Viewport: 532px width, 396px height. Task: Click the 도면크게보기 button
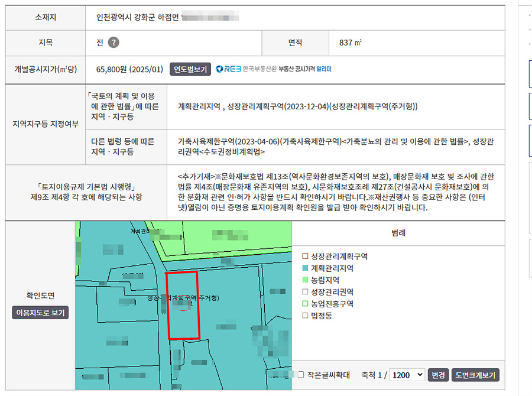point(475,375)
